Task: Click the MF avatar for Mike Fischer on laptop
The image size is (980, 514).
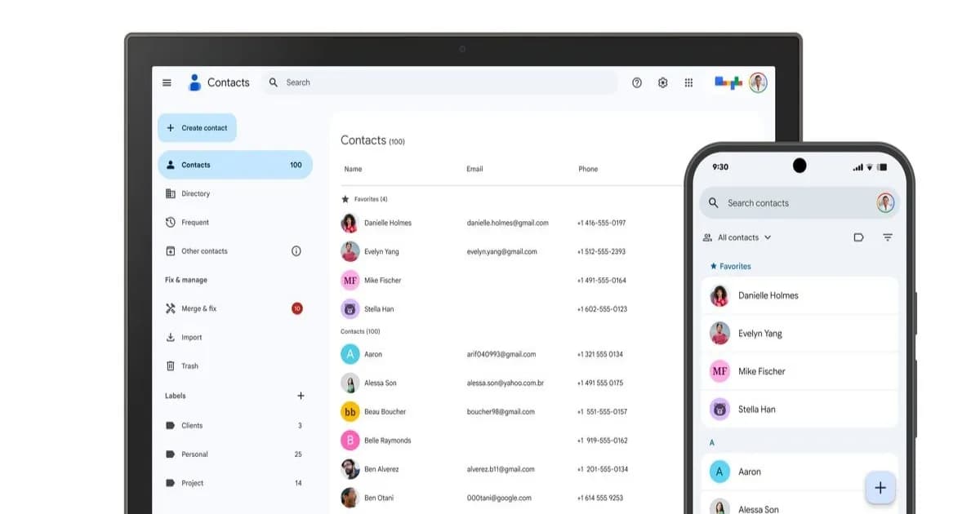Action: click(350, 280)
